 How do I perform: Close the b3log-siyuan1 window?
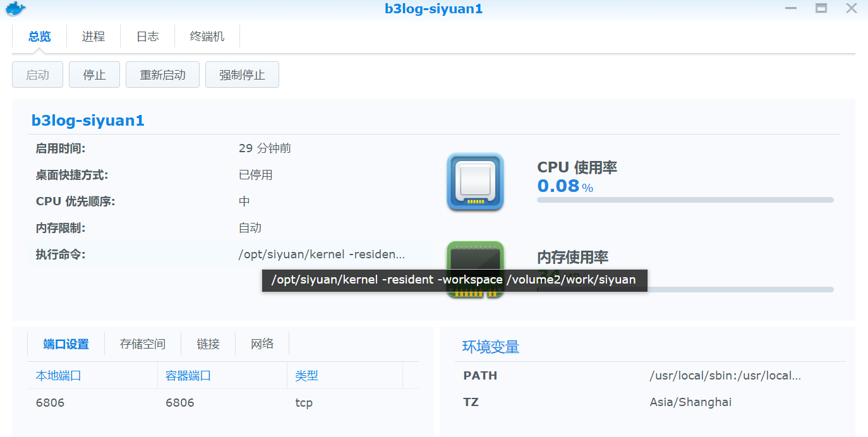pos(851,8)
